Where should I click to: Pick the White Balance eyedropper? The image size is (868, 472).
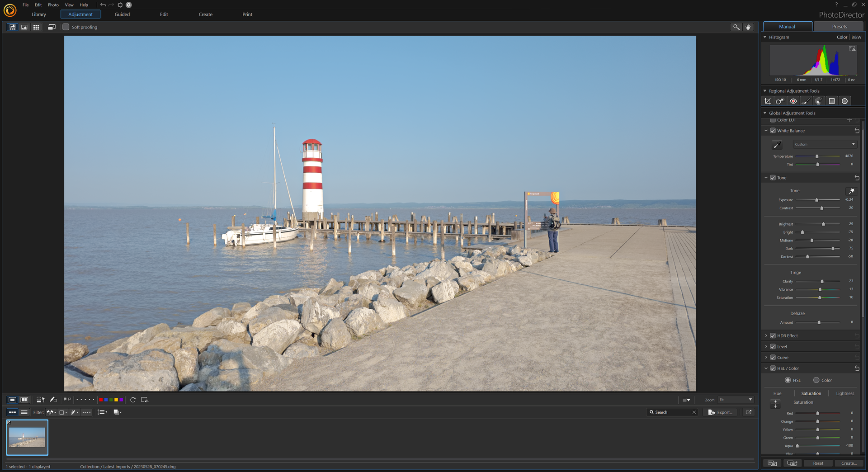777,145
